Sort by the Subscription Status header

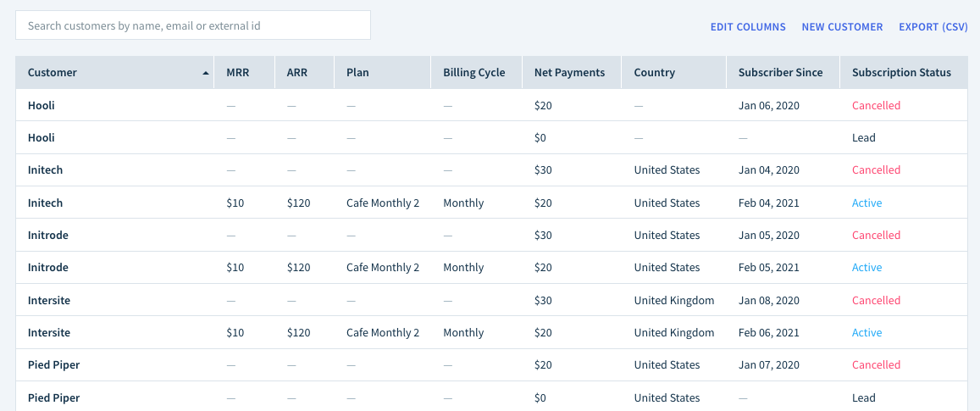[x=901, y=73]
